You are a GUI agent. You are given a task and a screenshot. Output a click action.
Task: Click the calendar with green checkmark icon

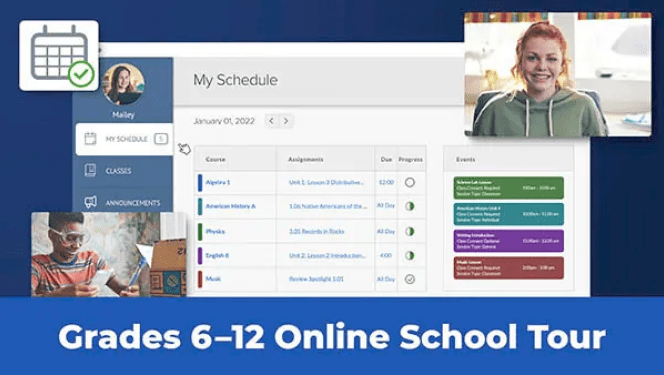click(59, 55)
